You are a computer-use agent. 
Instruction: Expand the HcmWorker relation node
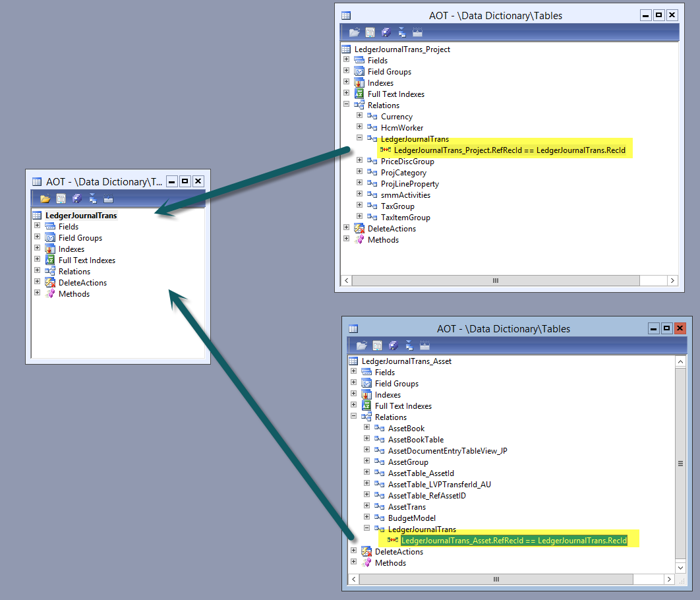(x=360, y=127)
